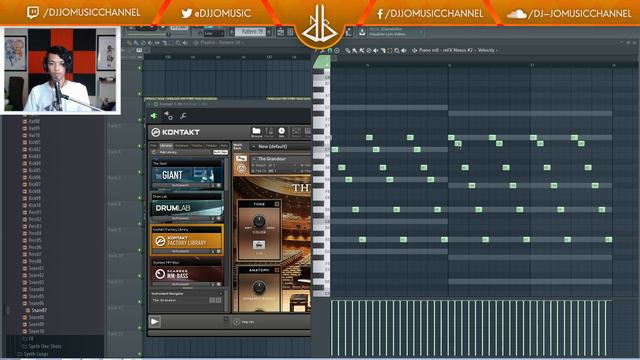The height and width of the screenshot is (360, 640).
Task: Open Instruments under Scarbee MM-Bass library
Action: pyautogui.click(x=180, y=284)
